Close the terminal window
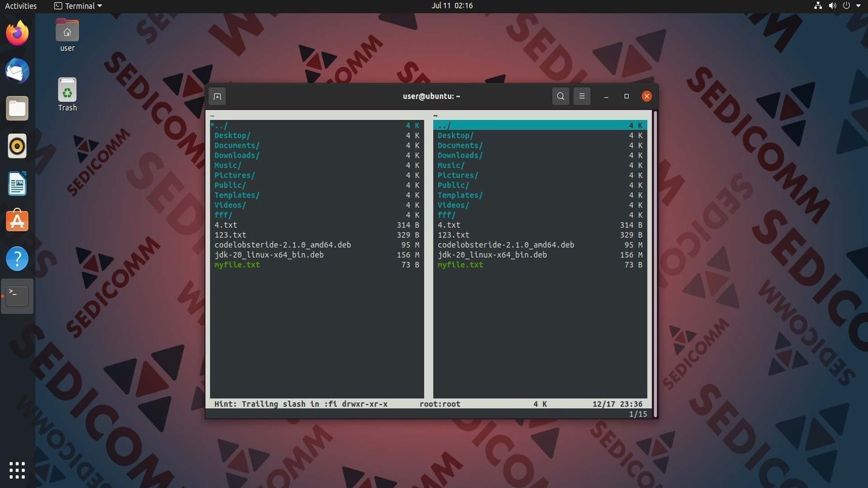The width and height of the screenshot is (868, 488). pos(646,96)
